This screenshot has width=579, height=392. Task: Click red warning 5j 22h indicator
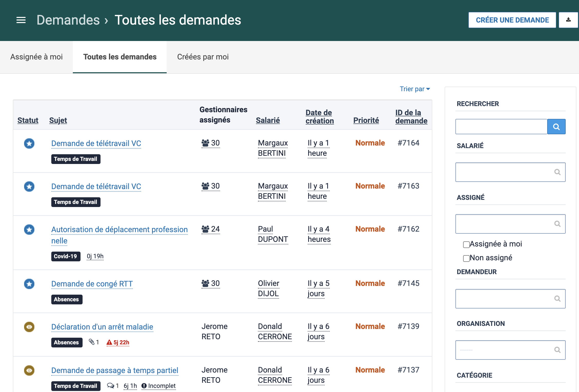click(x=118, y=342)
